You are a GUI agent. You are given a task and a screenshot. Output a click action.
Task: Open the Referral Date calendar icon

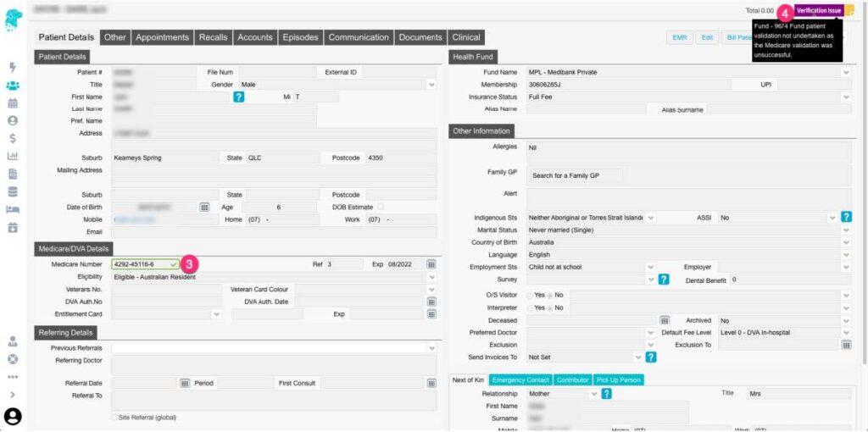tap(185, 383)
